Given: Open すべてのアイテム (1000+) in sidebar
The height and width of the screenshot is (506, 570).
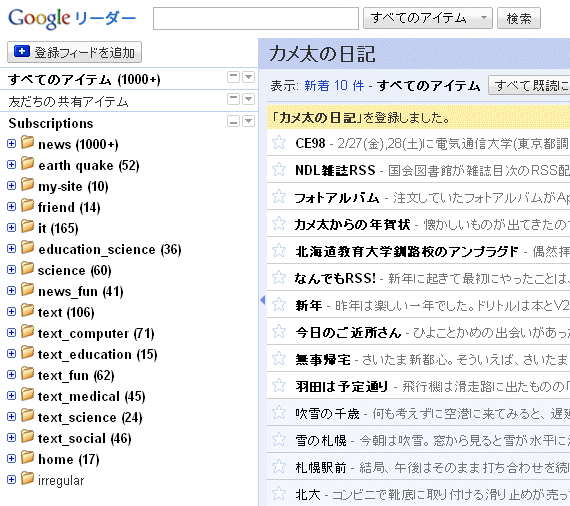Looking at the screenshot, I should tap(84, 79).
